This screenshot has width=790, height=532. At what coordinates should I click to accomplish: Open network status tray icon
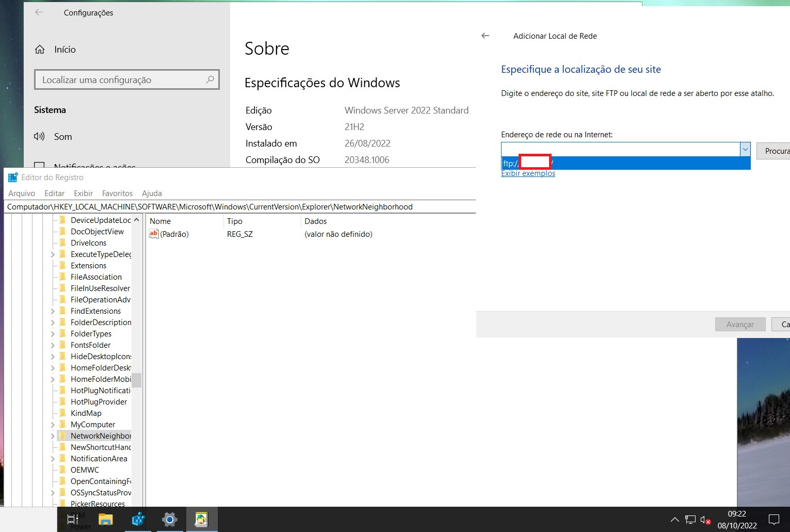pos(690,520)
